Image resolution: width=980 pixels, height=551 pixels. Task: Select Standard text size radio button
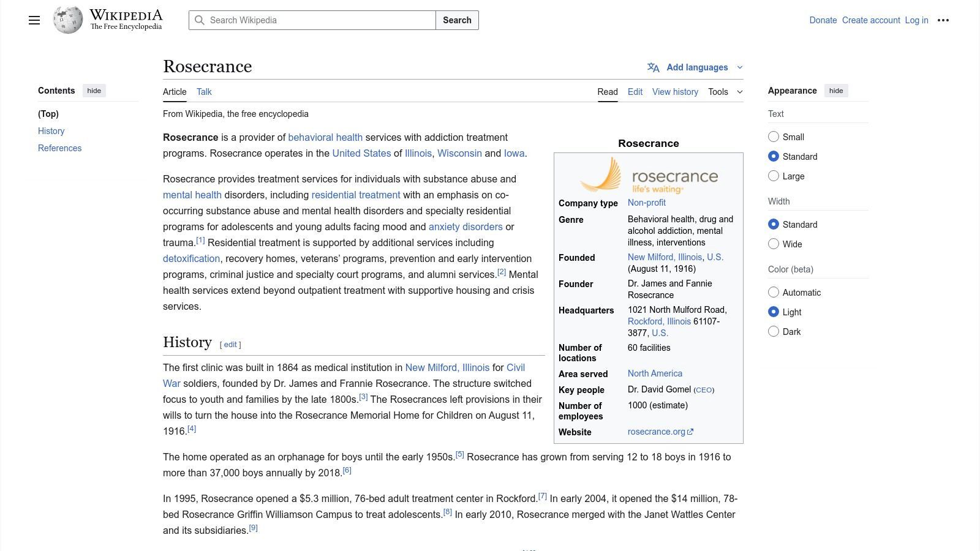tap(774, 156)
